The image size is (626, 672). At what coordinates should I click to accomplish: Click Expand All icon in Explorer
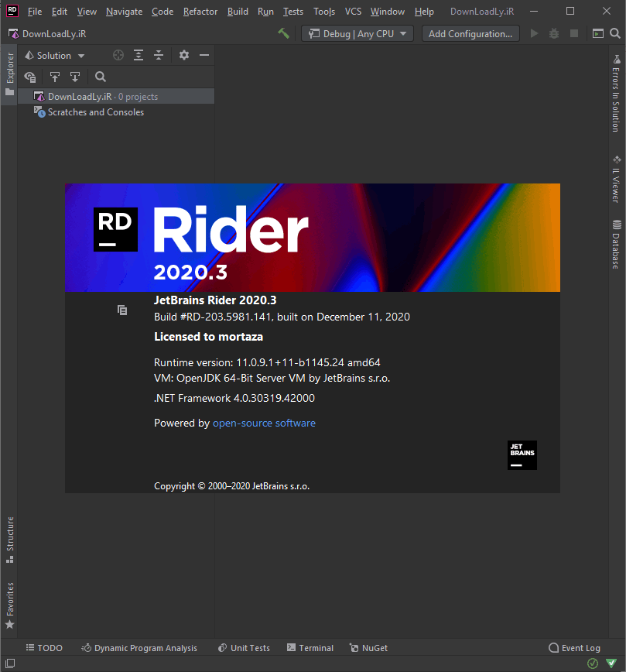139,55
